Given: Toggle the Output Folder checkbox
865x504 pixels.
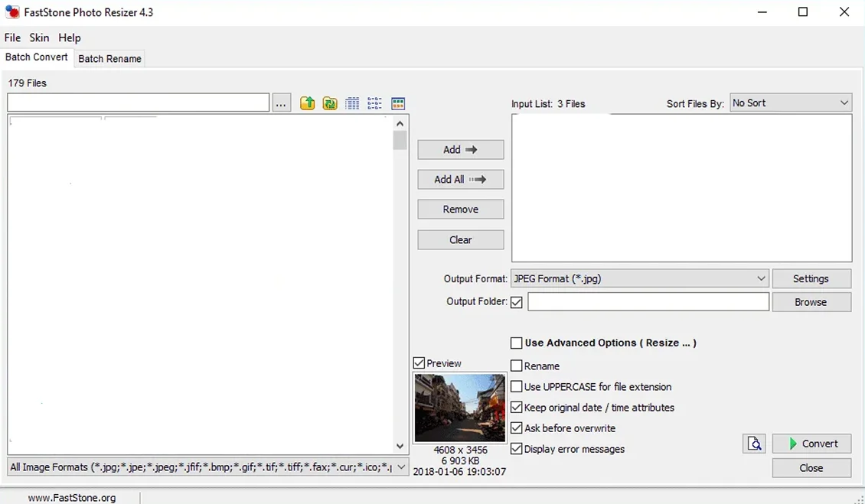Looking at the screenshot, I should pyautogui.click(x=517, y=302).
